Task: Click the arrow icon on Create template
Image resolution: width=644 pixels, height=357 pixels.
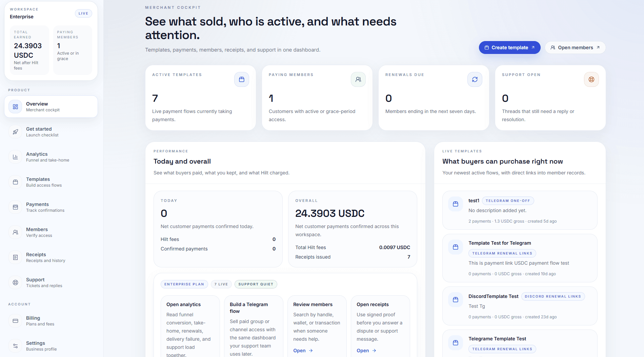Action: [x=533, y=48]
